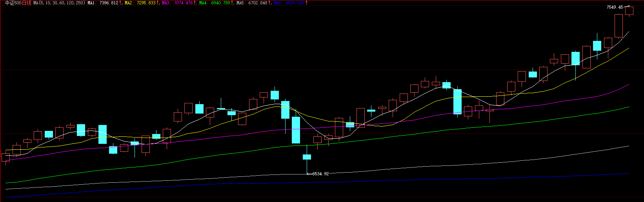The image size is (644, 202).
Task: Click the yellow MA2 value 7295.833
Action: point(146,3)
